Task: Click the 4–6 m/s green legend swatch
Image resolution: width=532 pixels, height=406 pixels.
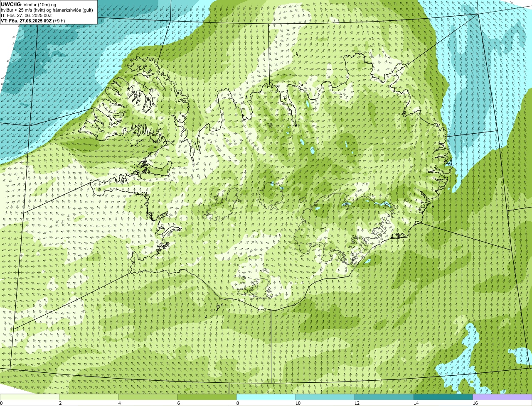Action: click(x=148, y=397)
